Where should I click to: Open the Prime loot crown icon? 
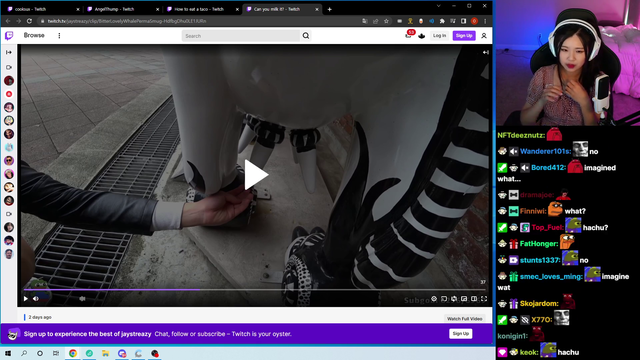click(422, 36)
